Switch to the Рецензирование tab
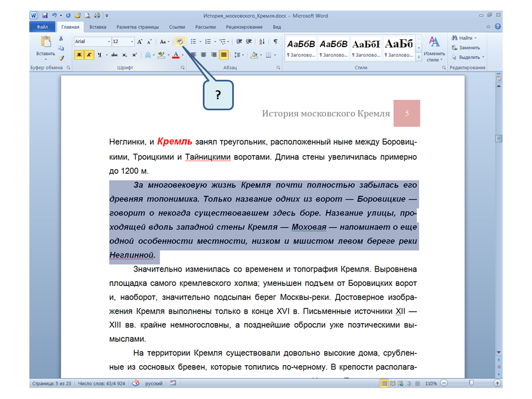 coord(244,27)
